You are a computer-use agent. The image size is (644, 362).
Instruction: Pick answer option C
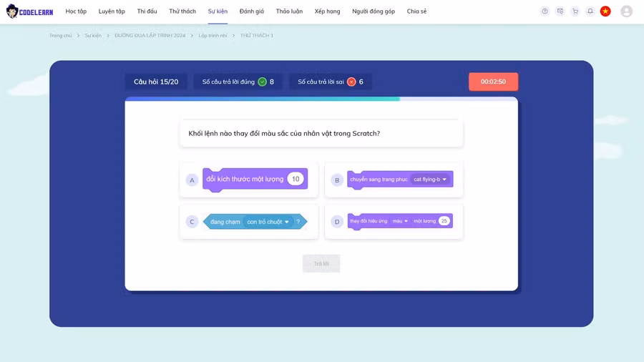point(192,222)
